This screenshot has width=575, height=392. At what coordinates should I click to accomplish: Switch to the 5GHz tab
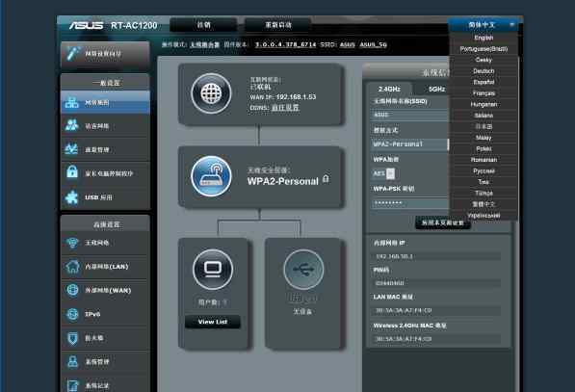(436, 89)
